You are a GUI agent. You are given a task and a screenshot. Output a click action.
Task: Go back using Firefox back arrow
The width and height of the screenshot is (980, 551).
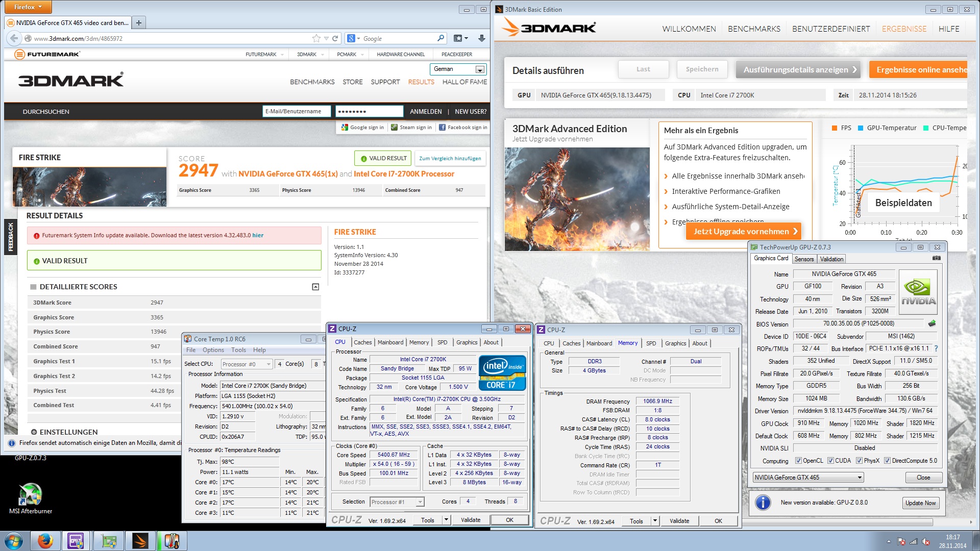pos(14,38)
